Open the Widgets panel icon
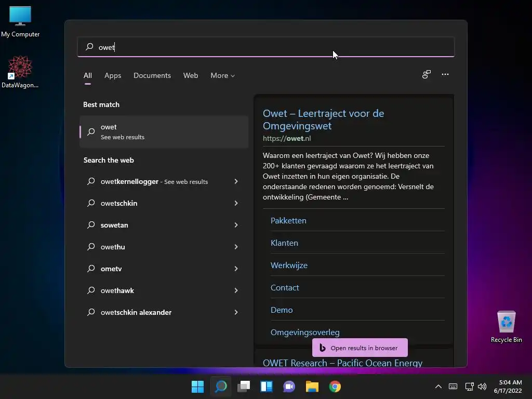532x399 pixels. [267, 387]
